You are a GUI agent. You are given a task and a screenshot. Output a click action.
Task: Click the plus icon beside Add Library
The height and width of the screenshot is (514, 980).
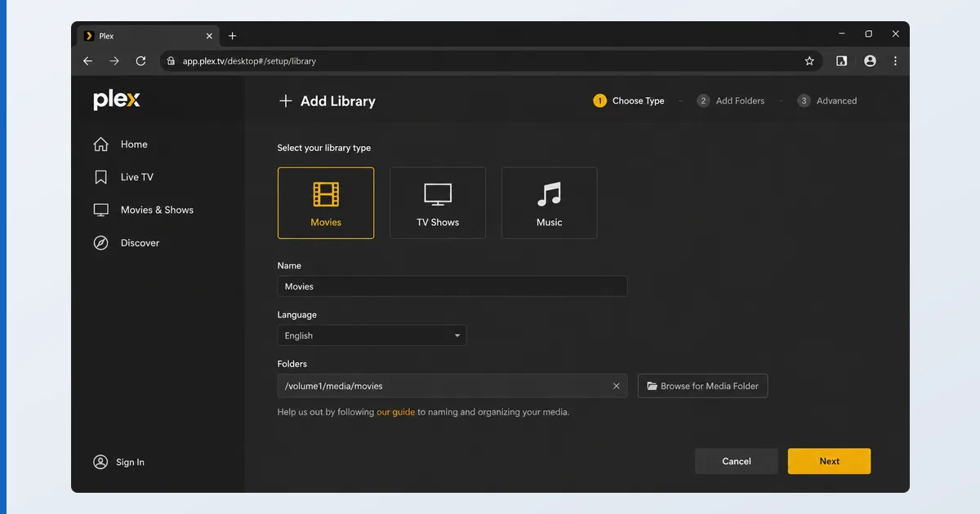coord(285,101)
